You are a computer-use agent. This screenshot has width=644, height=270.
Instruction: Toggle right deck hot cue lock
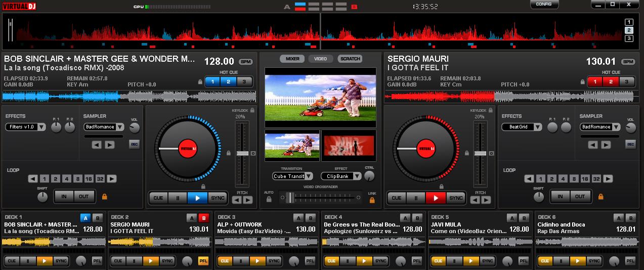click(x=583, y=82)
